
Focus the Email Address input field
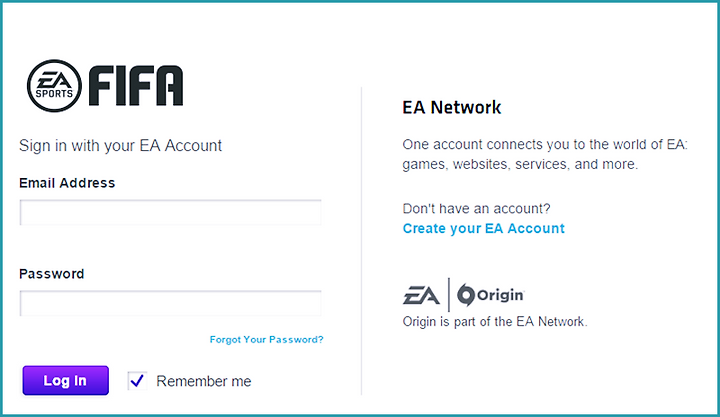point(170,212)
